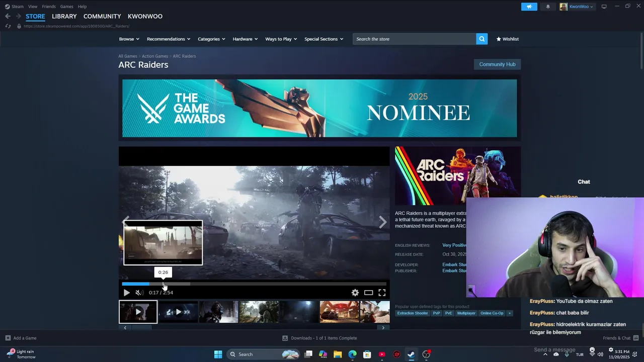Viewport: 644px width, 362px height.
Task: Expand the Recommendations dropdown
Action: point(169,39)
